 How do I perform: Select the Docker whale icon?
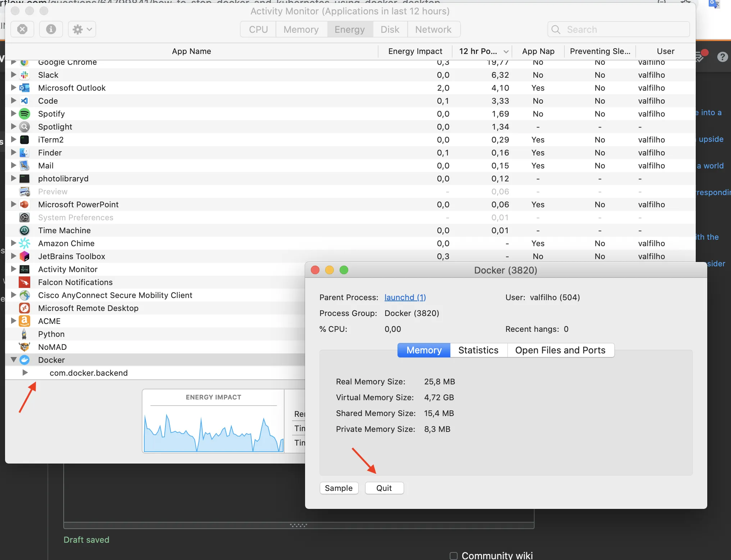pos(24,360)
